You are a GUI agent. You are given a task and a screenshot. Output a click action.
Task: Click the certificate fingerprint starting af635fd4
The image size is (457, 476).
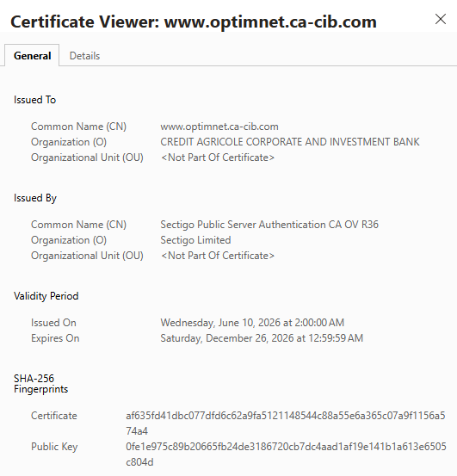click(286, 423)
